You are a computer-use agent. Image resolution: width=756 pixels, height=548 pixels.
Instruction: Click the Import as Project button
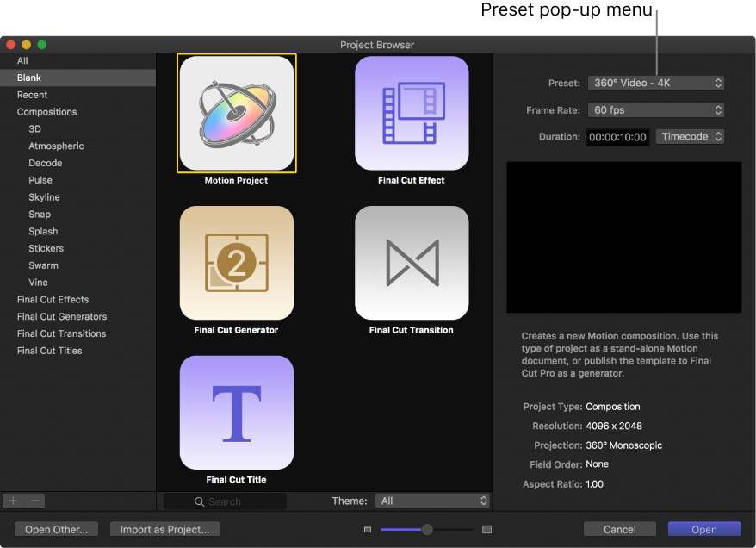(x=164, y=528)
